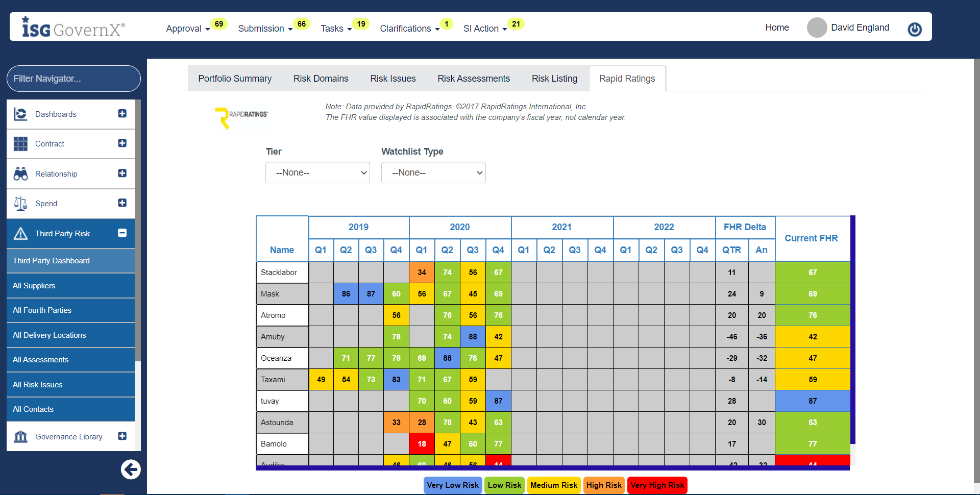The height and width of the screenshot is (495, 980).
Task: Open the Watchlist Type dropdown
Action: click(x=433, y=172)
